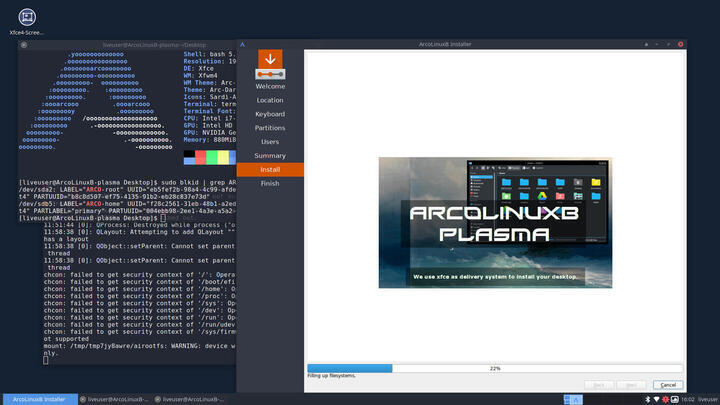Click the terminal line starting /dev/sda2: LABEL

[x=127, y=190]
